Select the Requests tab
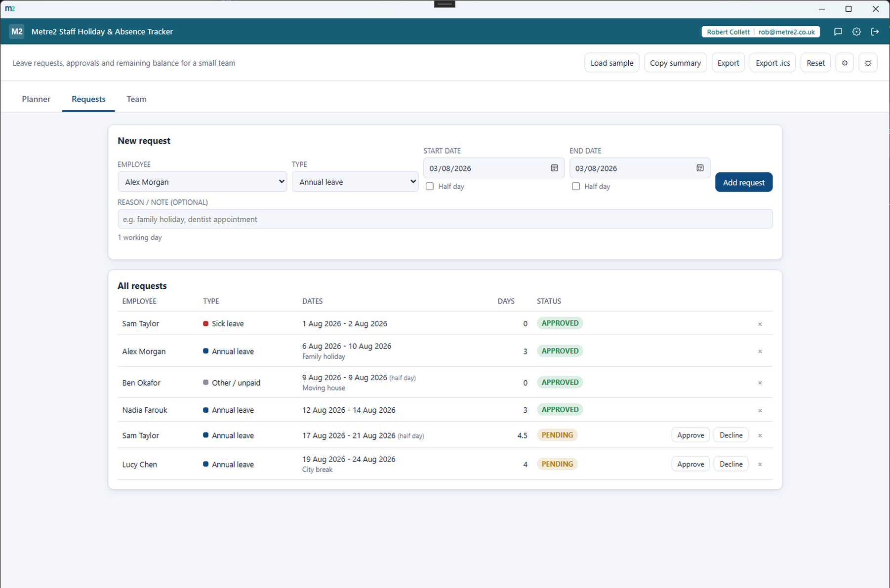 (x=88, y=99)
